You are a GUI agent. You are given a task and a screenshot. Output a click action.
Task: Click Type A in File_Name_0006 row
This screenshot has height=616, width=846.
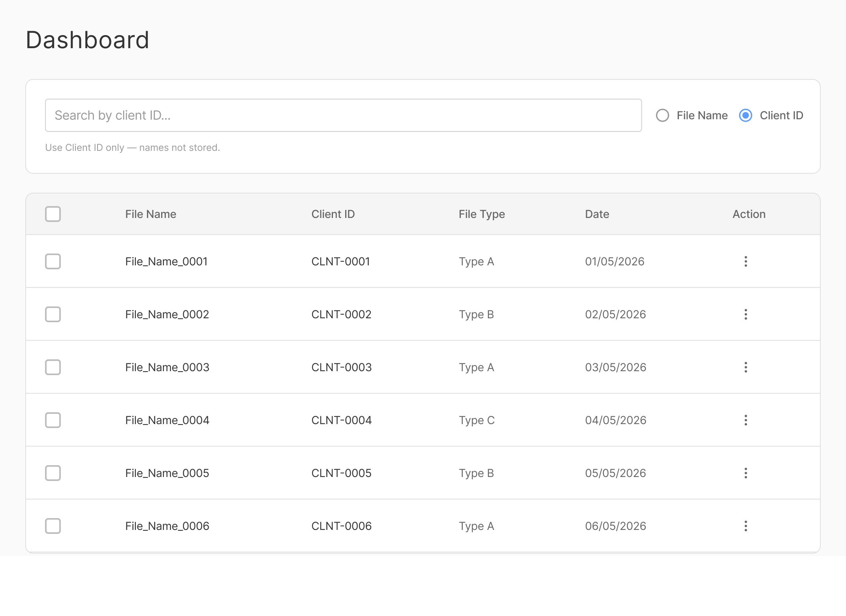(x=476, y=526)
